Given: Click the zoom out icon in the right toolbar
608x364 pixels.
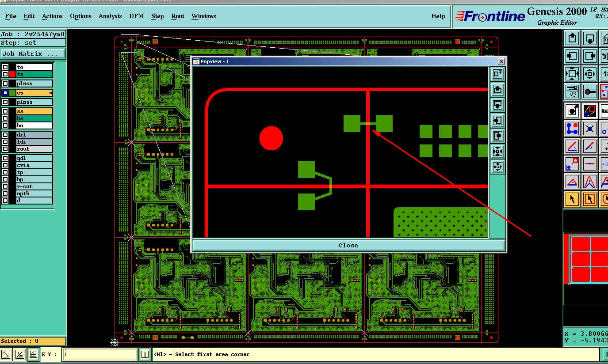Looking at the screenshot, I should pyautogui.click(x=590, y=74).
